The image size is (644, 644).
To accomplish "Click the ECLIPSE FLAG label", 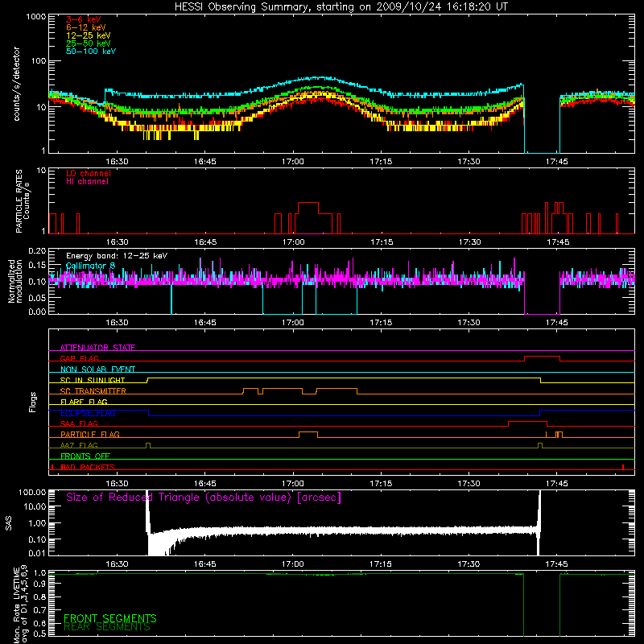I will (x=88, y=413).
